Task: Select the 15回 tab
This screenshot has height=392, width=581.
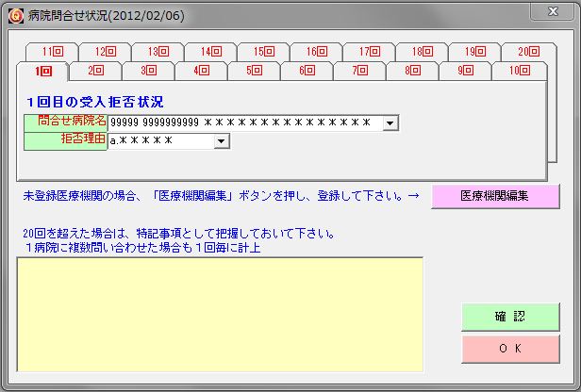Action: 263,52
